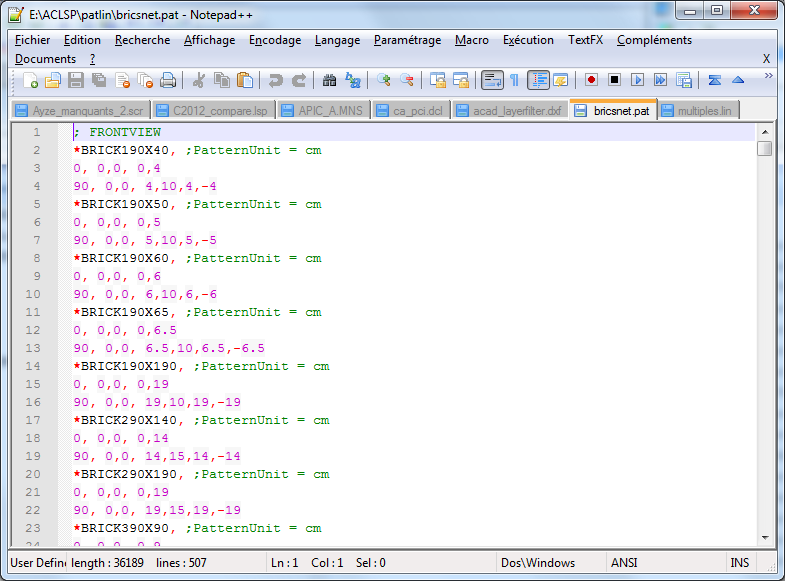Open Replace toolbar icon
This screenshot has height=581, width=785.
point(353,80)
